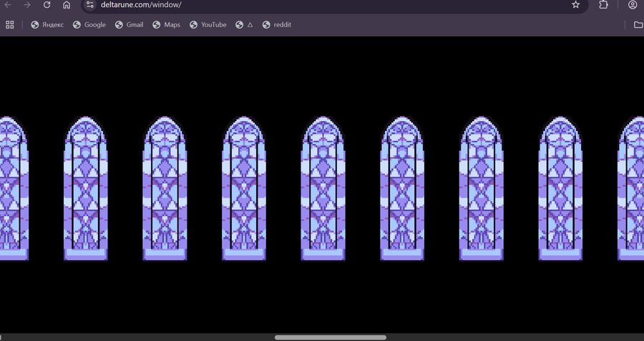This screenshot has width=644, height=341.
Task: Go forward to the next page
Action: pos(27,5)
